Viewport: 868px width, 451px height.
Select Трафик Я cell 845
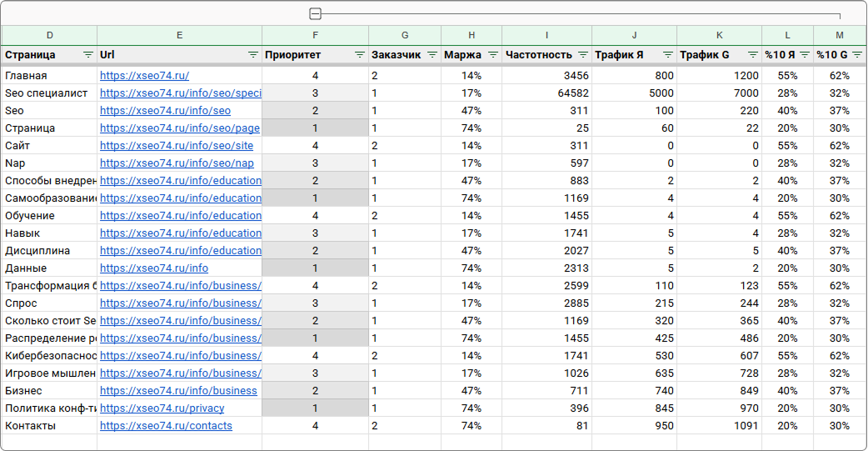click(x=635, y=408)
